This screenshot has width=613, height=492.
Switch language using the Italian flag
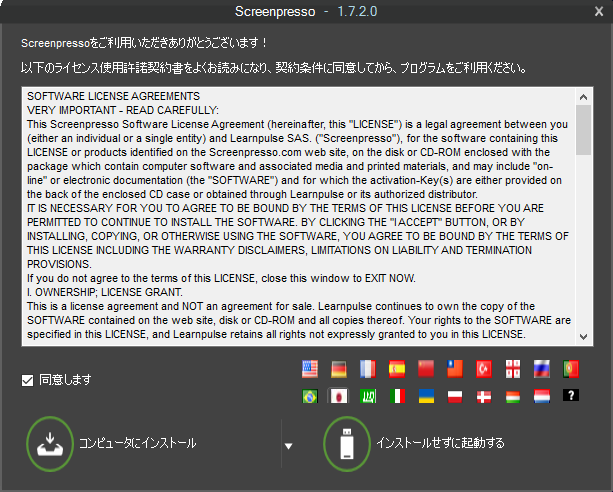click(x=397, y=396)
